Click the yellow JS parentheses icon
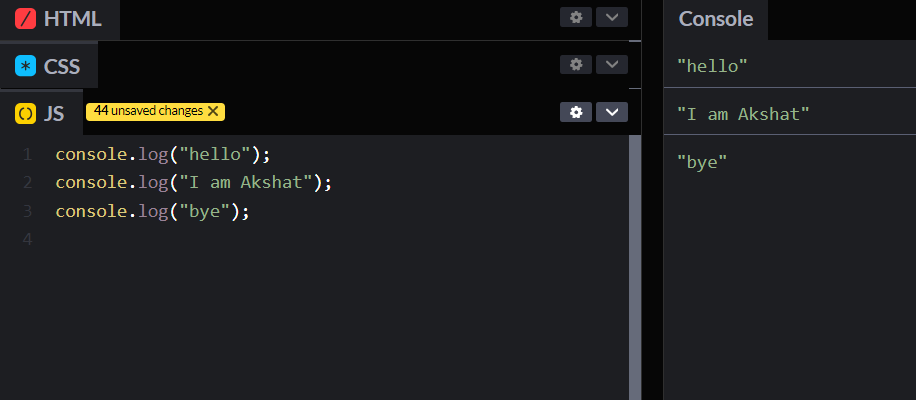 pos(26,114)
